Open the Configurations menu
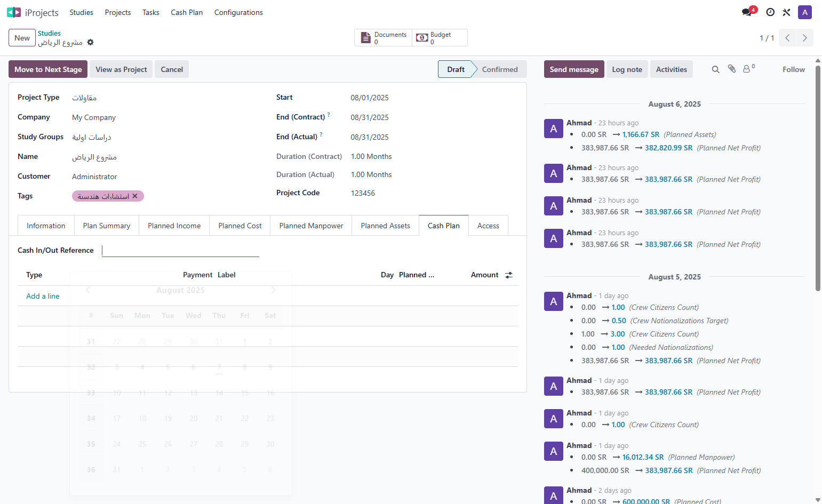 click(x=238, y=12)
